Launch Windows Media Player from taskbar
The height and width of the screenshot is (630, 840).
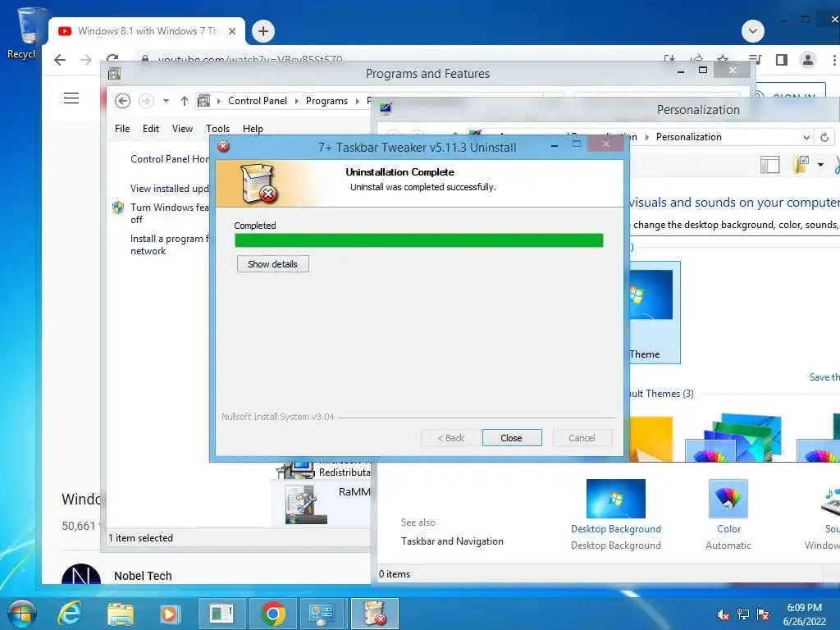click(170, 614)
